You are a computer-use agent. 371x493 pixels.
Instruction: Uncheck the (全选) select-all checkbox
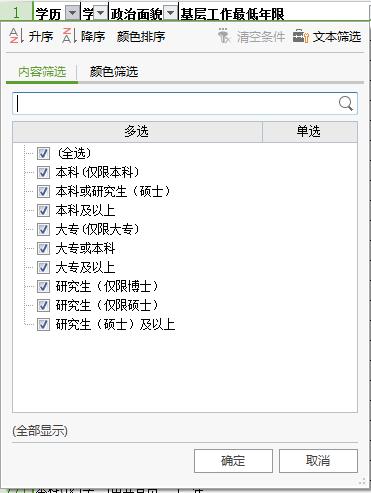click(43, 153)
